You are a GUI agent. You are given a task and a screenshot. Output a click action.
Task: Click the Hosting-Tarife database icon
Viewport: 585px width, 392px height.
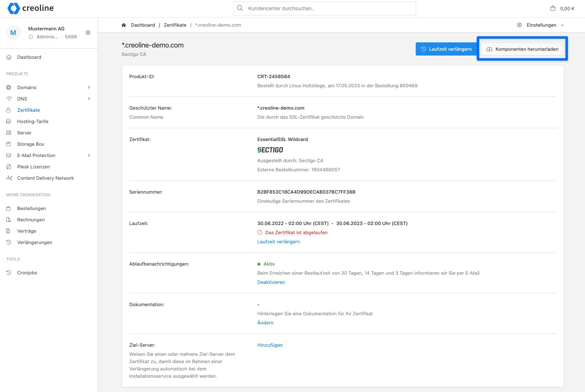tap(9, 121)
